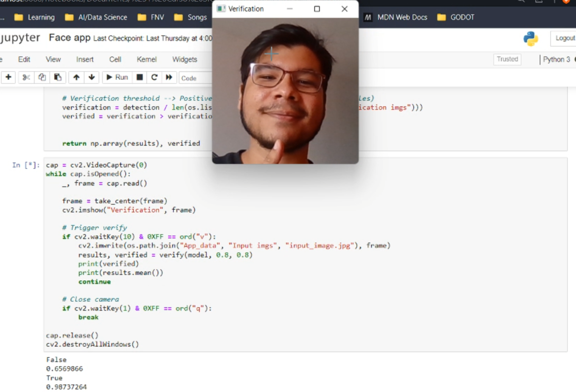
Task: Click the Python logo icon
Action: click(531, 39)
